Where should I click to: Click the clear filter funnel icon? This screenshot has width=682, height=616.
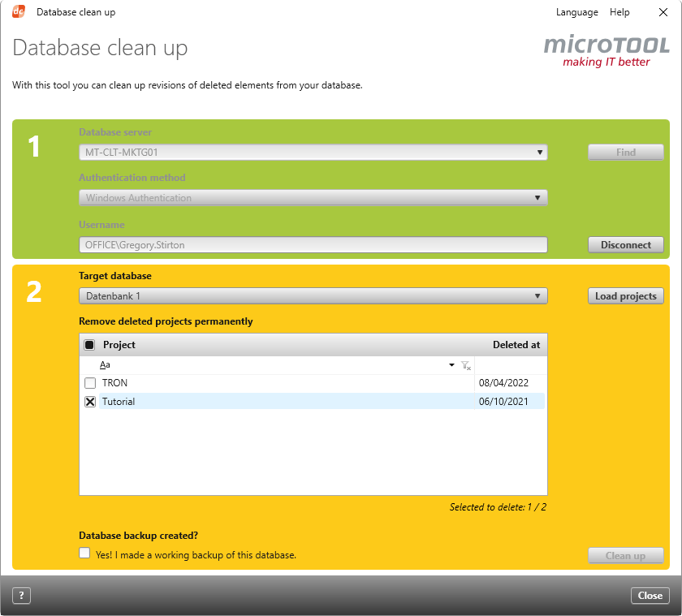point(466,365)
